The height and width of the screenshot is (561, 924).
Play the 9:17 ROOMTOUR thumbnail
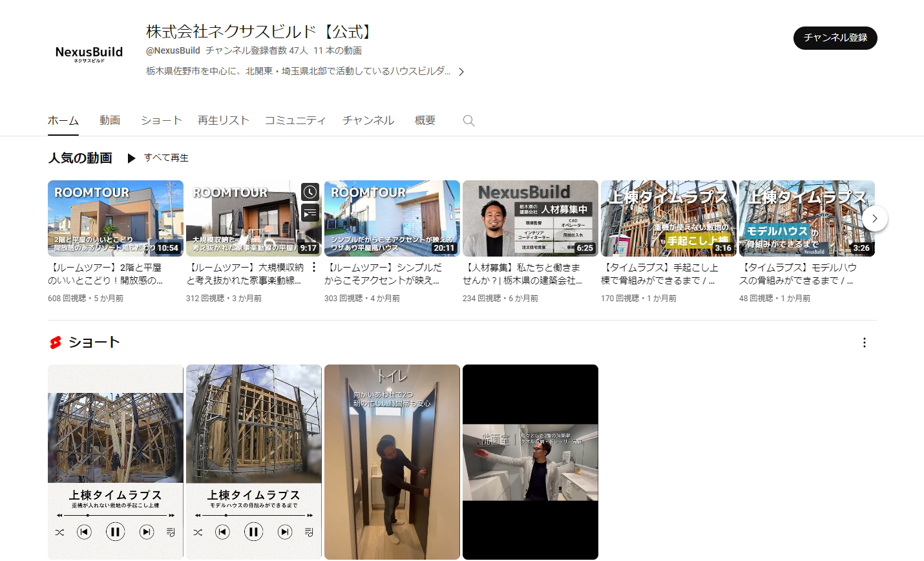(254, 218)
